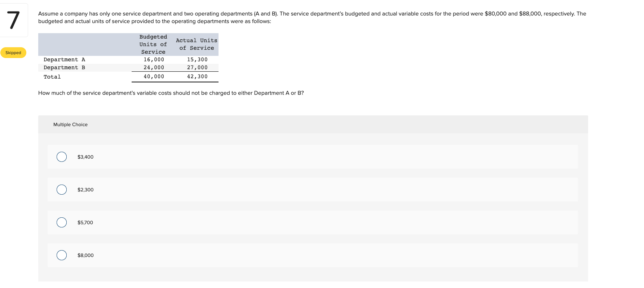Select the $3,400 answer radio button
This screenshot has height=288, width=644.
click(x=61, y=157)
